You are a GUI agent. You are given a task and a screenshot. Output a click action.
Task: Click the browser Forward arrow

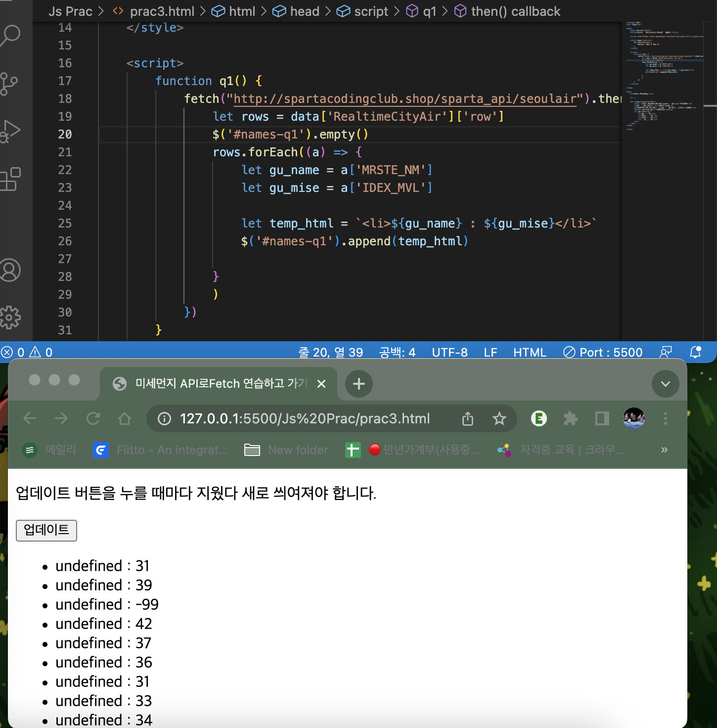(x=61, y=419)
